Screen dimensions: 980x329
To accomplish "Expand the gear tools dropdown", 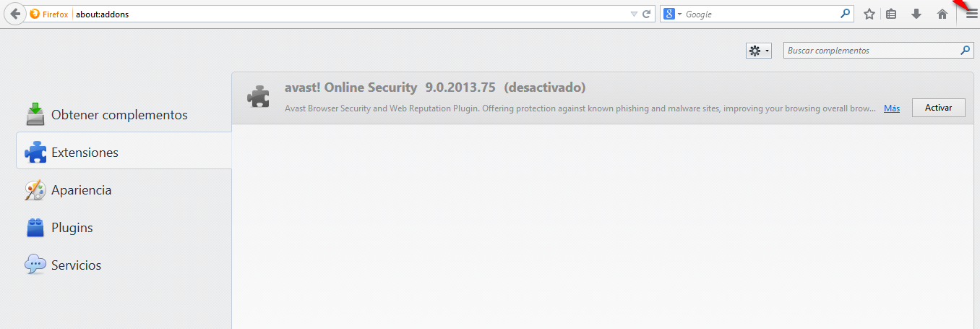I will [x=759, y=51].
